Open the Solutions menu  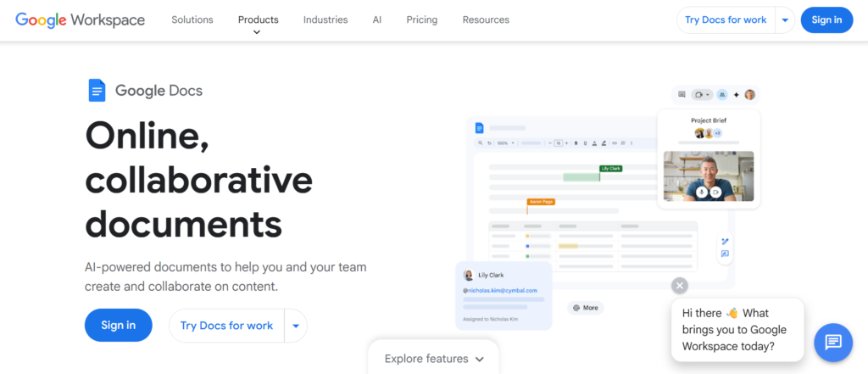192,20
